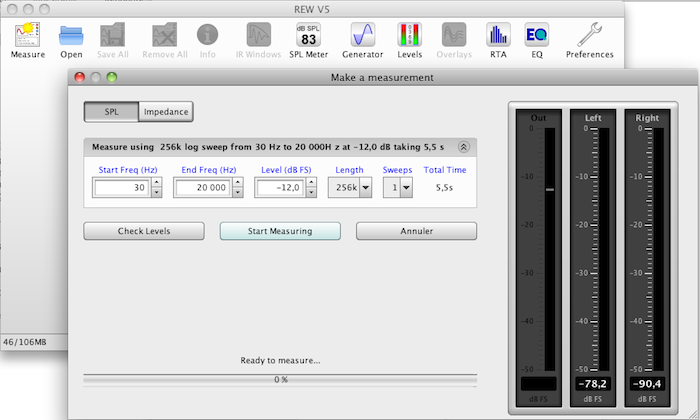Zoom the Make a measurement window
Screen dimensions: 700x420
(x=112, y=77)
